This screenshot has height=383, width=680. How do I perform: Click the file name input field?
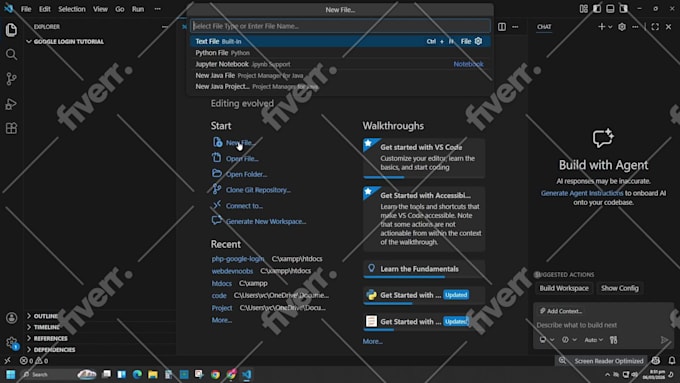[340, 26]
